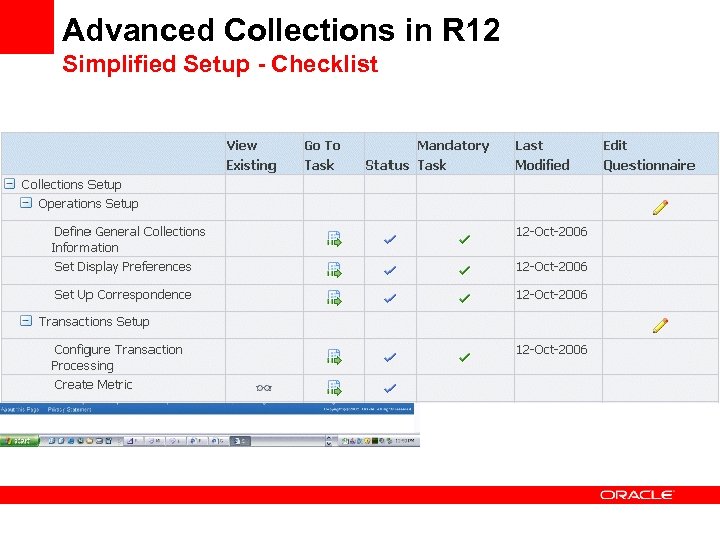Select the Create Metric task
Image resolution: width=720 pixels, height=540 pixels.
click(93, 385)
